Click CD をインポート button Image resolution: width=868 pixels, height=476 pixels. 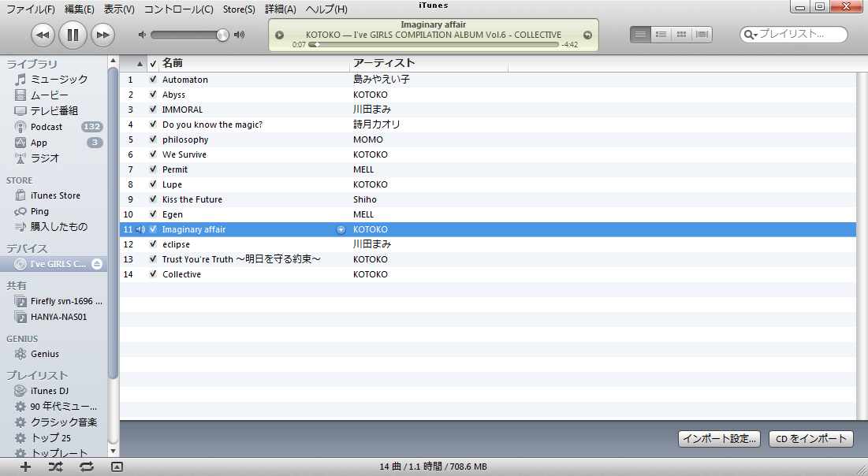tap(811, 439)
